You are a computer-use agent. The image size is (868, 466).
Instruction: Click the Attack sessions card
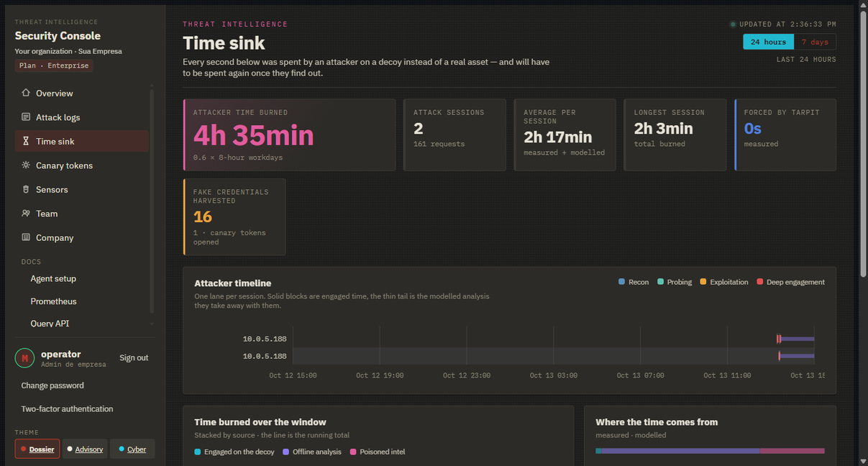click(x=454, y=134)
